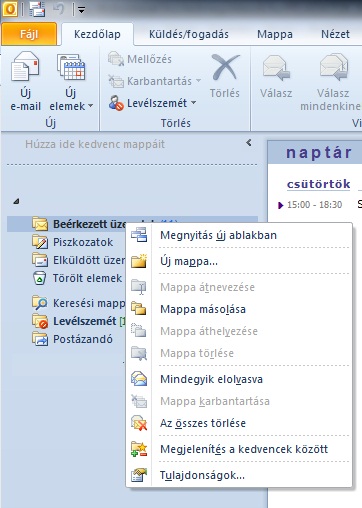The width and height of the screenshot is (362, 508).
Task: Click the favorites star folder icon
Action: [x=139, y=449]
